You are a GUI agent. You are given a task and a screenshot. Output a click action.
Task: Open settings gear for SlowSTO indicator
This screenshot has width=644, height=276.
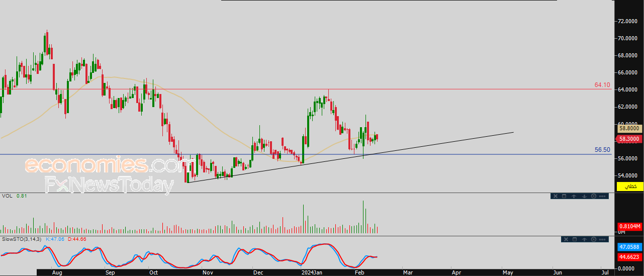click(x=594, y=239)
